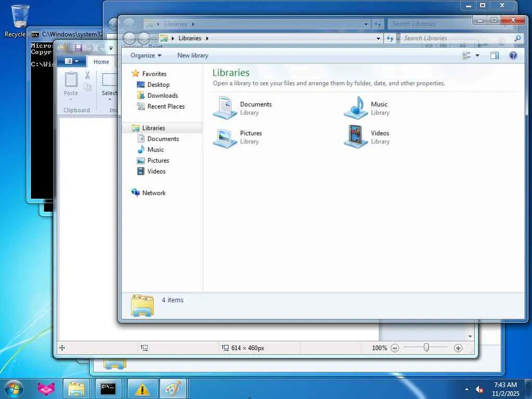Click the Windows Explorer taskbar button
532x399 pixels.
tap(76, 389)
